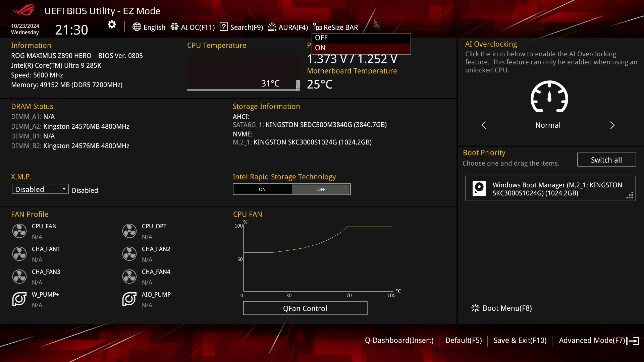Open Search with the F9 magnifier icon
Viewport: 644px width, 362px height.
coord(223,26)
